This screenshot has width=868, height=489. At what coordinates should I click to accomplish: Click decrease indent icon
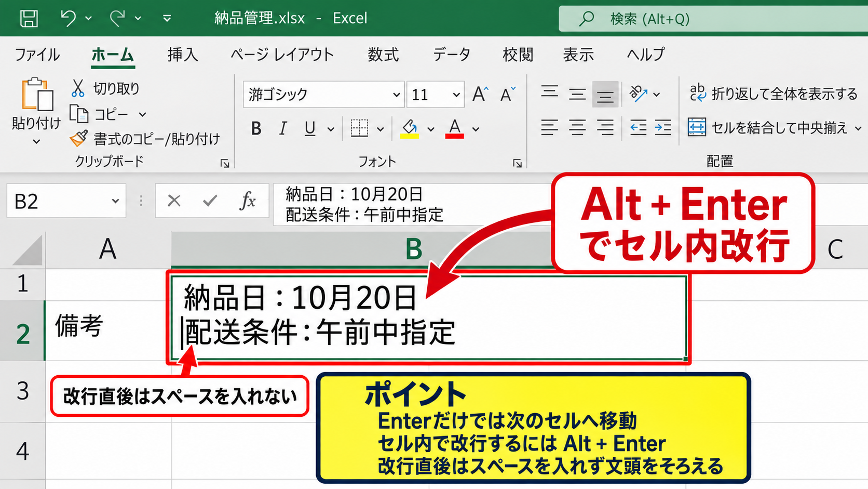point(638,127)
